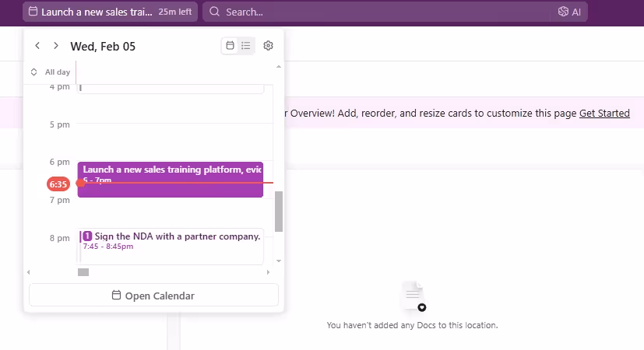Click the vertical scrollbar thumb in calendar

[x=279, y=212]
